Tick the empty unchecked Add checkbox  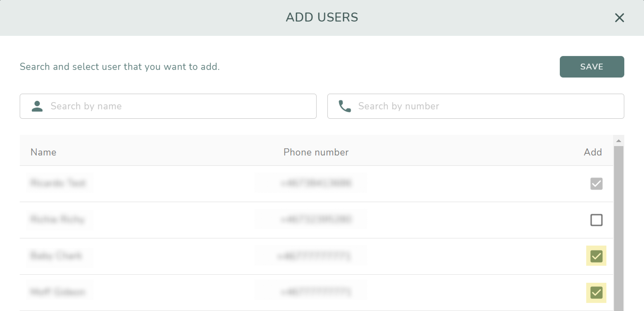coord(596,220)
